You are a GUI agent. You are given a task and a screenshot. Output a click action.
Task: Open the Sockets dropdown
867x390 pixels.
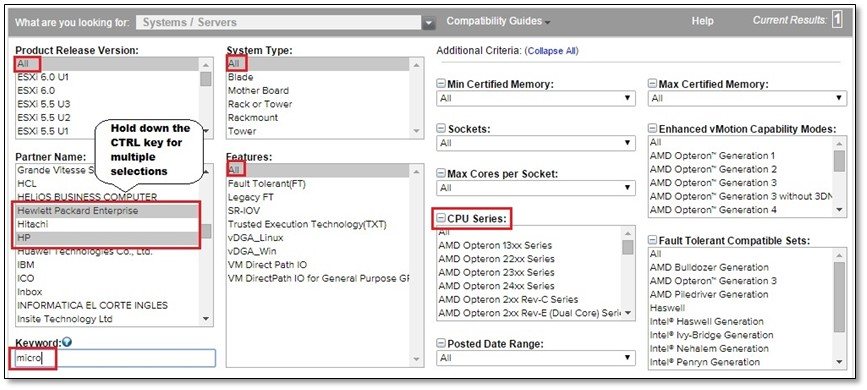(x=535, y=143)
